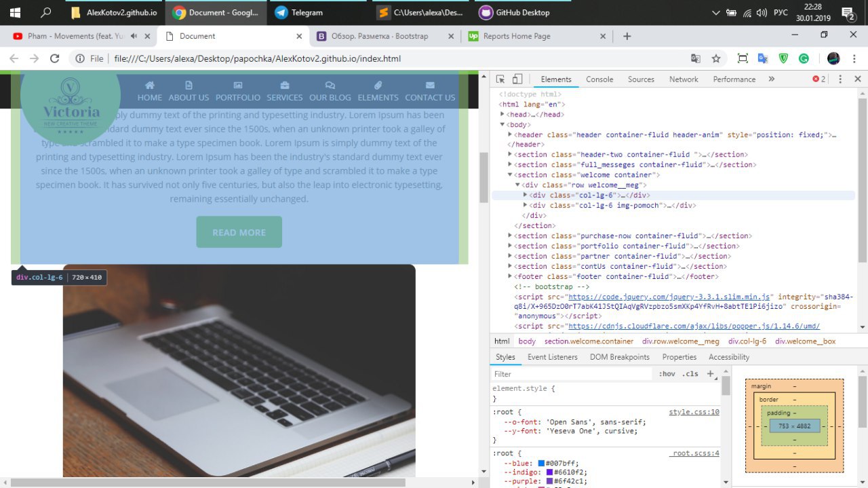Screen dimensions: 868x488
Task: Open the red error count indicator
Action: coord(819,79)
